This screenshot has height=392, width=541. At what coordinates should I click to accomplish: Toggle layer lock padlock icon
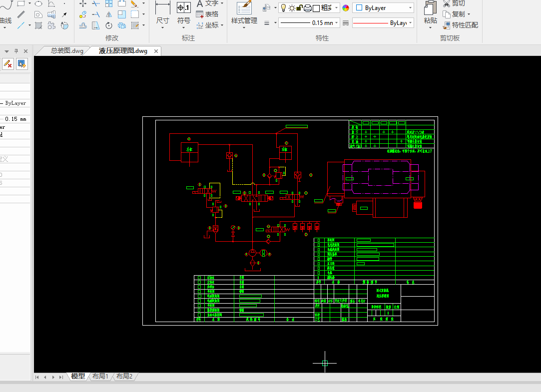(300, 8)
